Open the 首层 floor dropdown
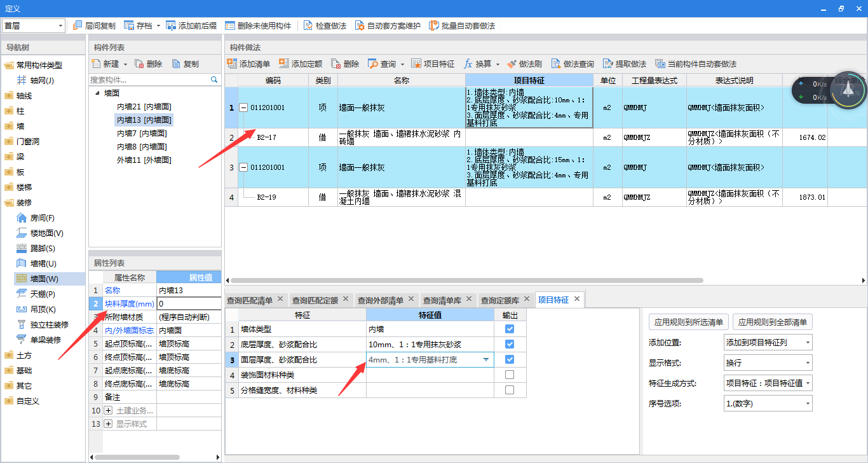The image size is (868, 463). coord(61,25)
